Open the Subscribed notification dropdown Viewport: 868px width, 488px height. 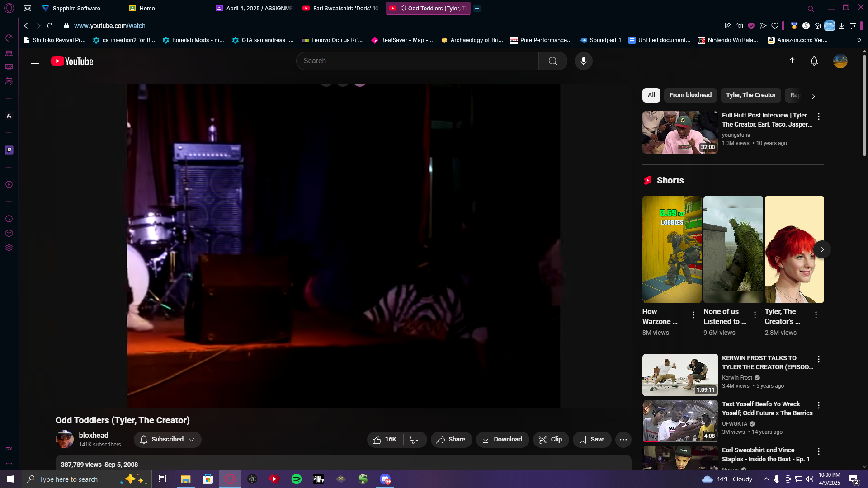167,439
